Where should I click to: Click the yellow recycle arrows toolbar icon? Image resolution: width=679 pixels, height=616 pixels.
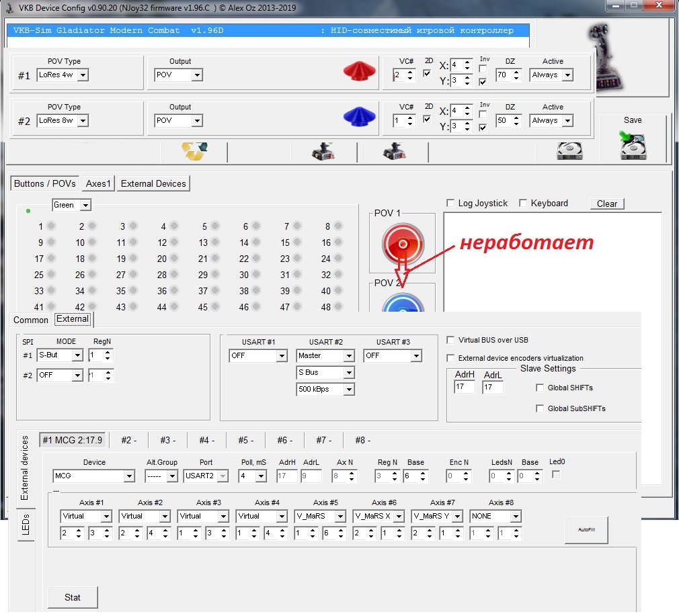[x=194, y=151]
